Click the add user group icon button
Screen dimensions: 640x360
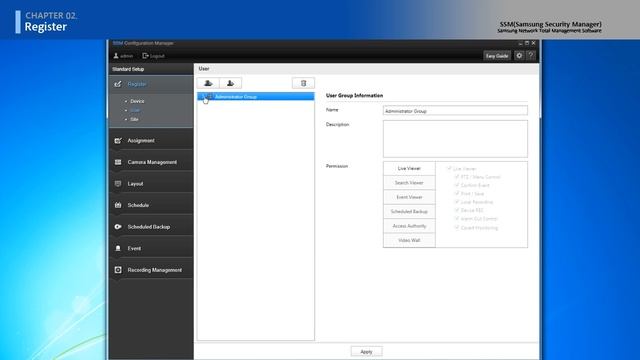pyautogui.click(x=208, y=83)
